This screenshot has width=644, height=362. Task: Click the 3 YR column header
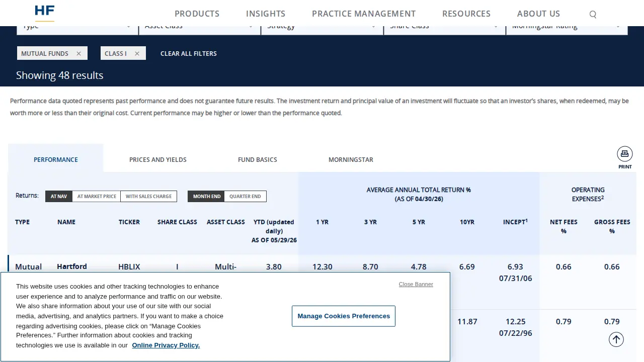(x=370, y=222)
